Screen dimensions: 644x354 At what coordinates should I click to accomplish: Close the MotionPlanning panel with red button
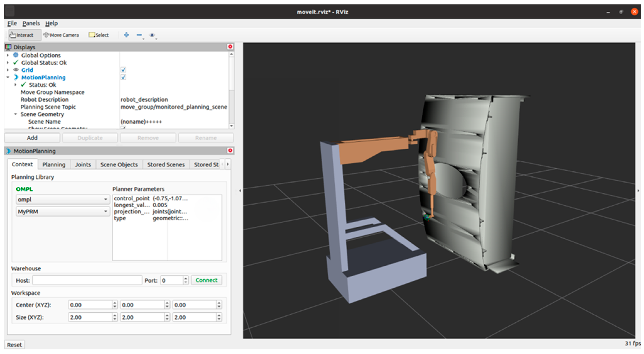230,151
